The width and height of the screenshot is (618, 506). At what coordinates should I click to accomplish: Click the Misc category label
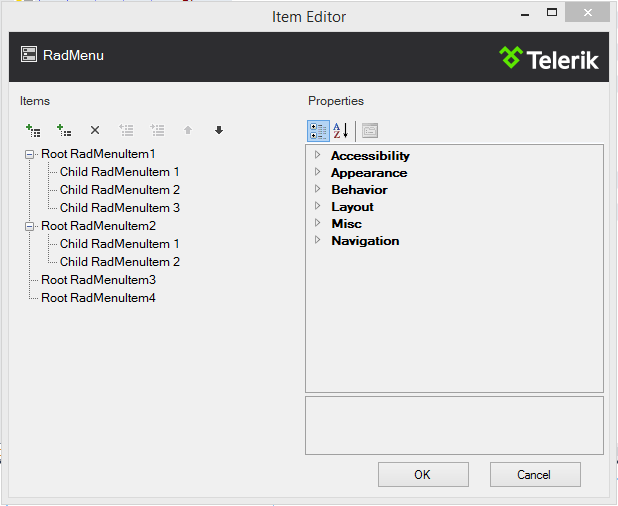tap(346, 224)
